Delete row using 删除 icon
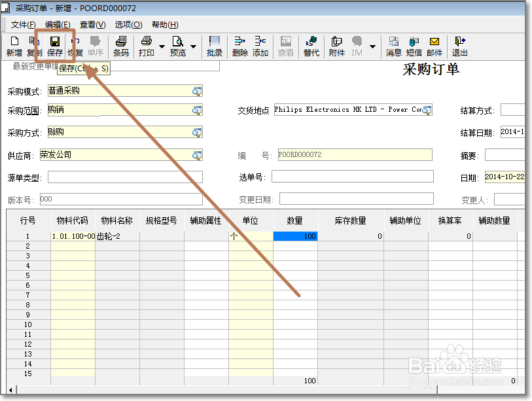Viewport: 532px width, 401px height. [240, 46]
